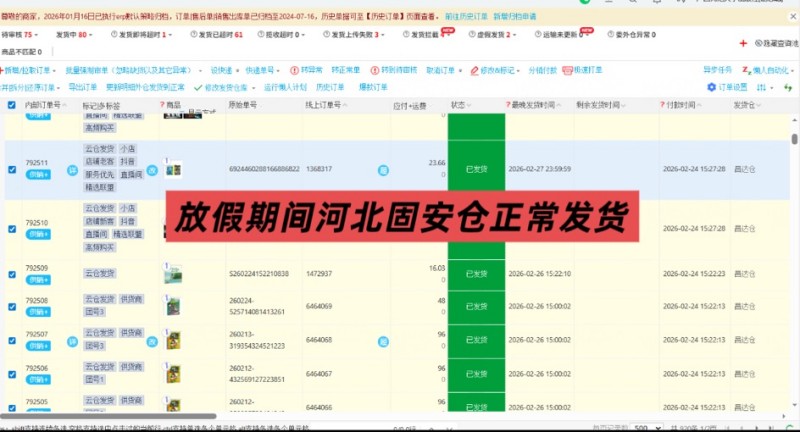Viewport: 800px width, 432px height.
Task: Click the 转正常单 button
Action: (x=345, y=70)
